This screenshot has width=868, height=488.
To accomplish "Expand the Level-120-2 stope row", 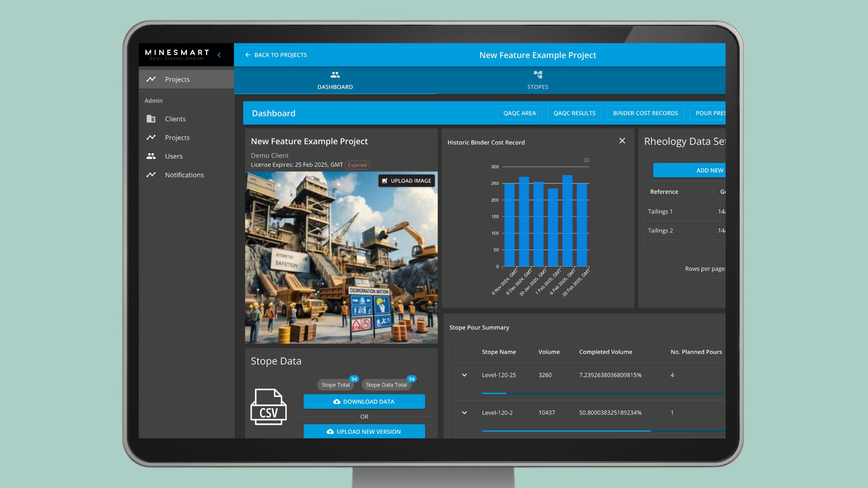I will tap(464, 413).
